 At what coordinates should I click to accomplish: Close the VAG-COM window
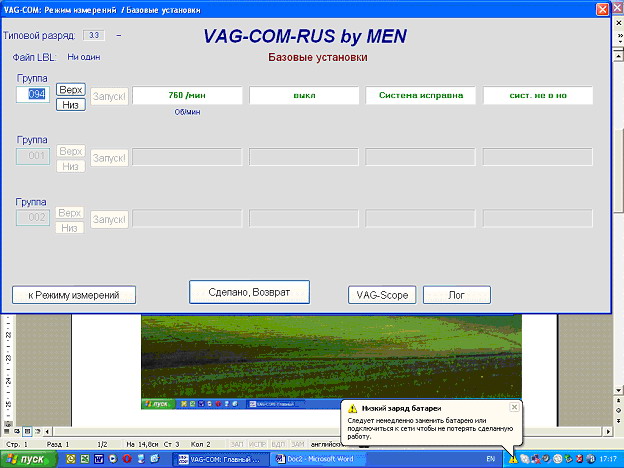[x=602, y=8]
